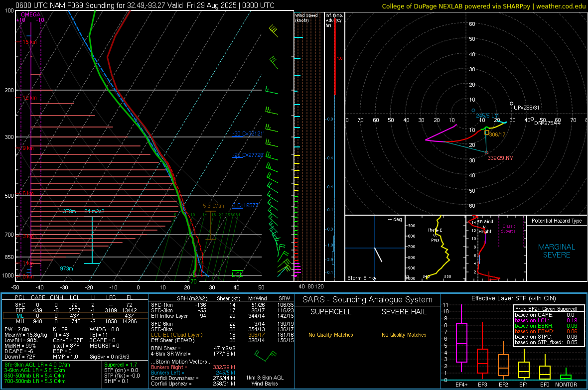The image size is (588, 390).
Task: Click the LCL-EL (Cloud Layer) row
Action: [x=222, y=335]
